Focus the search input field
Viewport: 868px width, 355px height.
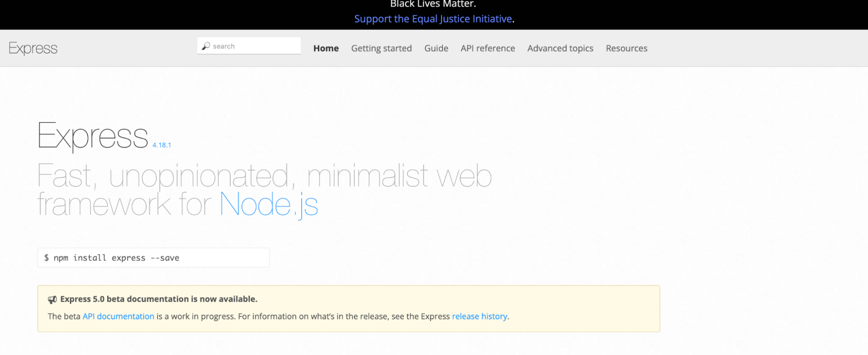(x=249, y=46)
